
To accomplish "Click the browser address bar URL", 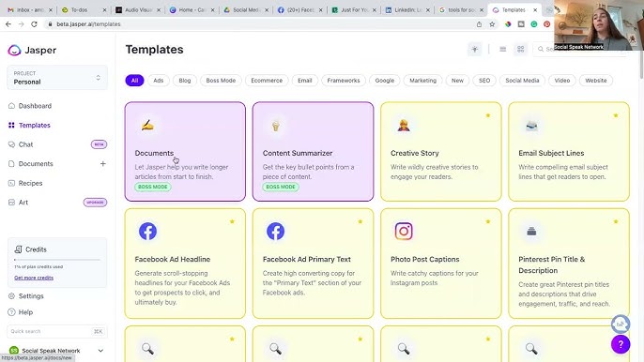I will [x=88, y=24].
